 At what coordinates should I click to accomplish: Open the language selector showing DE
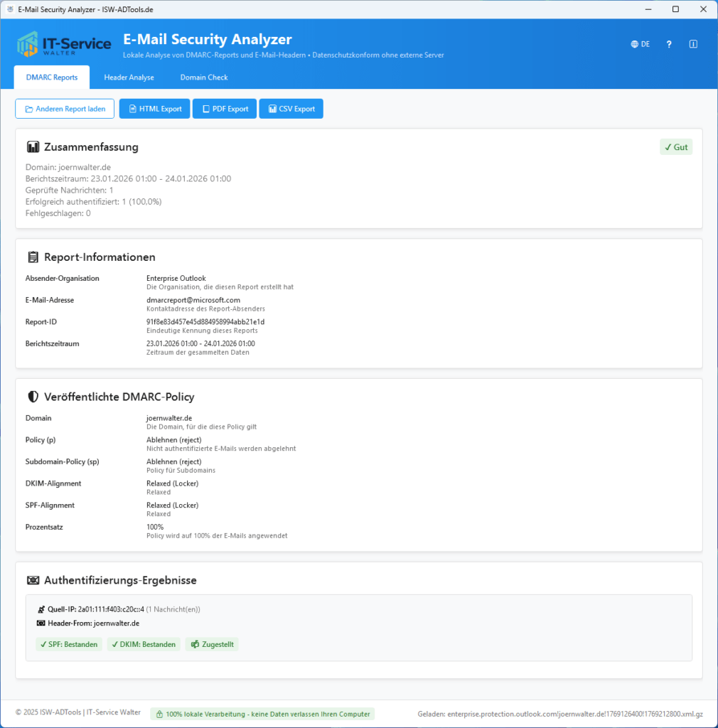(639, 43)
